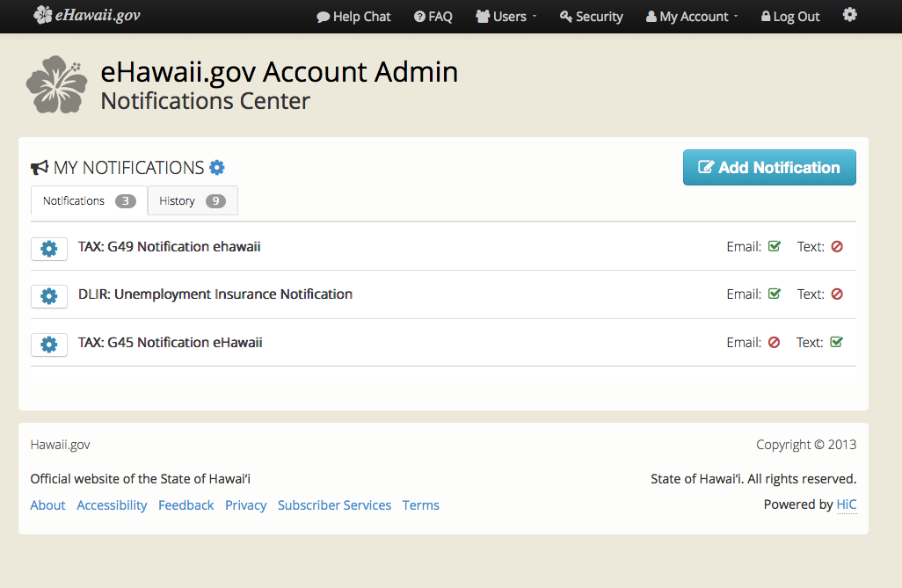Click the Add Notification button

coord(768,167)
